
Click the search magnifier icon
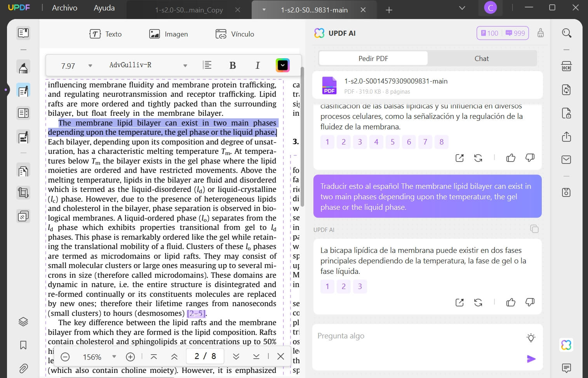tap(567, 33)
